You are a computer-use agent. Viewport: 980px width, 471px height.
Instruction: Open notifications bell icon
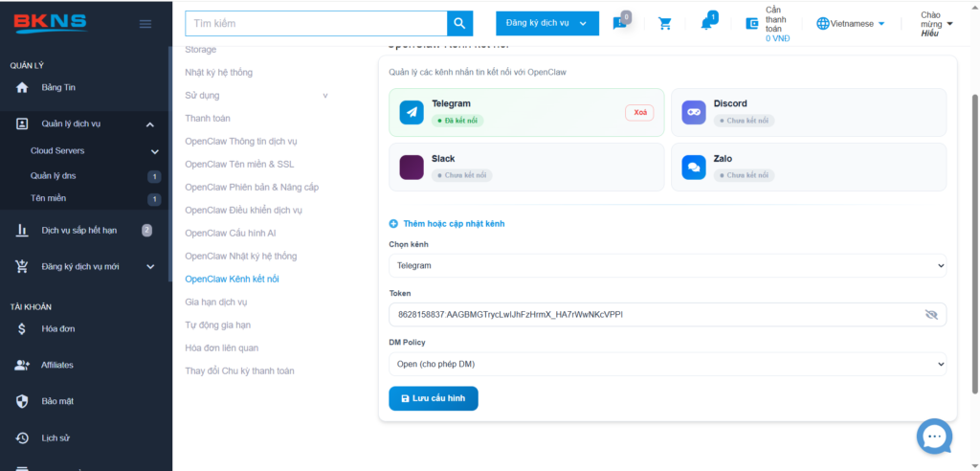(x=707, y=23)
